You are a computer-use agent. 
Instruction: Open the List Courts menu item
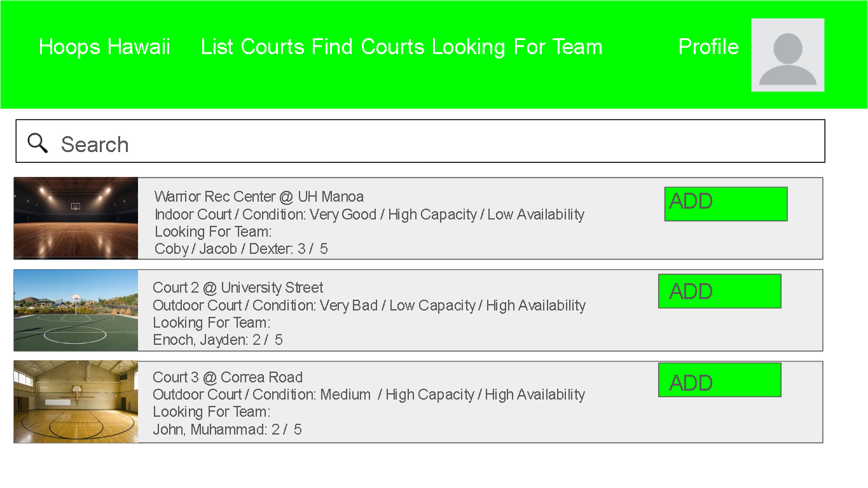pos(252,47)
